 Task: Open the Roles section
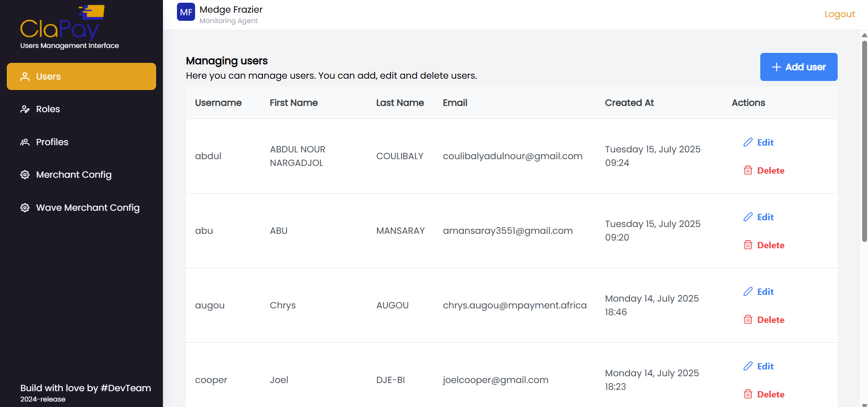pyautogui.click(x=48, y=109)
